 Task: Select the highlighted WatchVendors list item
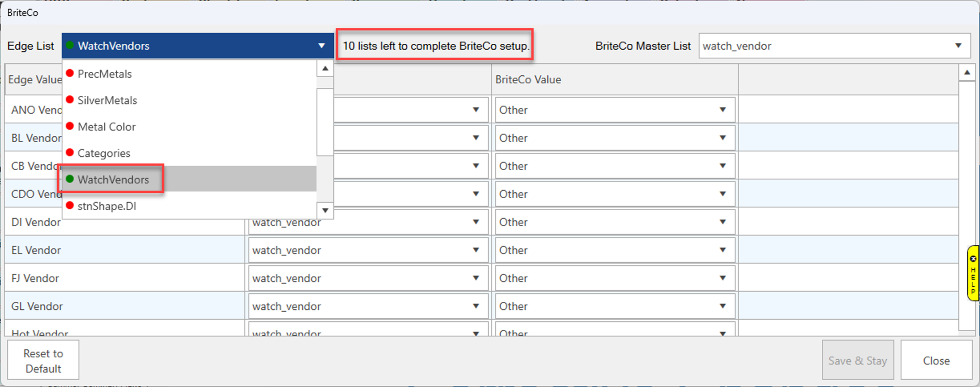113,179
